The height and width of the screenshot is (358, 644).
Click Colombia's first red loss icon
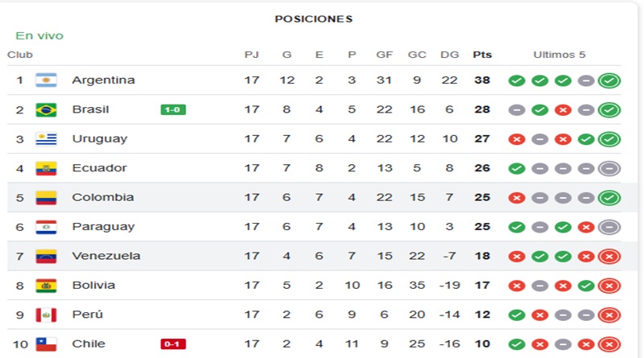[x=517, y=198]
